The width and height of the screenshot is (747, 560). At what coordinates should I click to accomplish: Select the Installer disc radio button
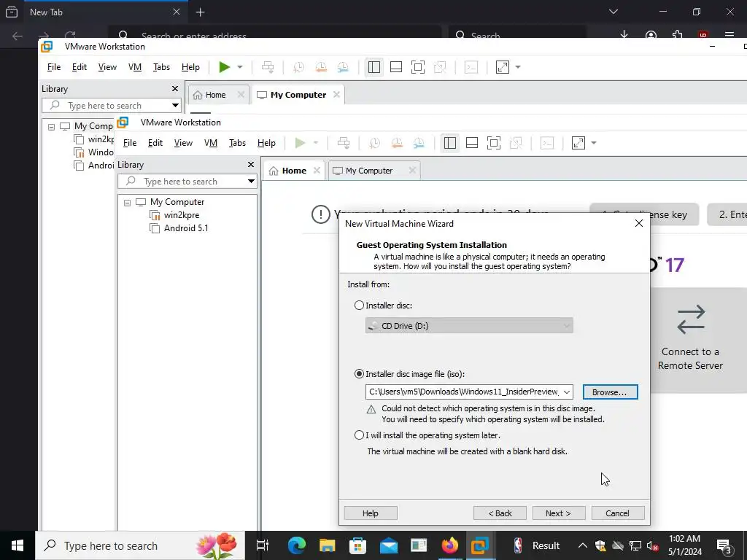tap(359, 306)
